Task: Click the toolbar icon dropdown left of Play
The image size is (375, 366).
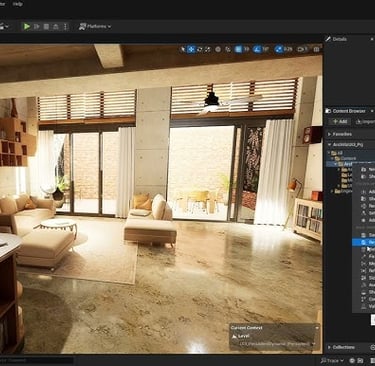Action: (x=5, y=26)
